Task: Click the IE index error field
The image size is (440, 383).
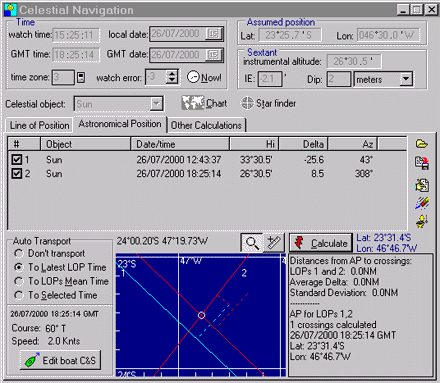Action: [x=270, y=79]
